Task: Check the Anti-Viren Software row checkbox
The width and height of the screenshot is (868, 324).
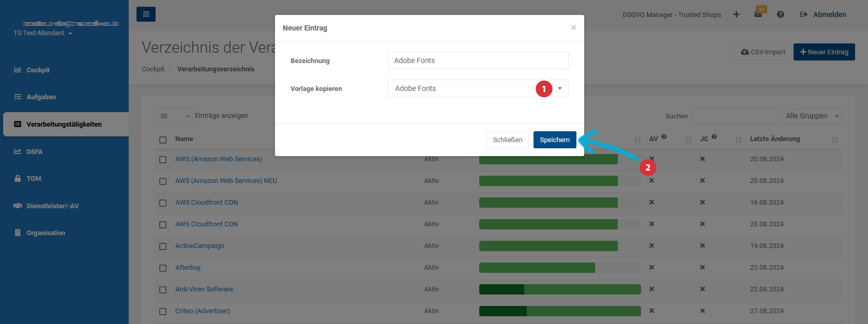Action: pos(163,290)
